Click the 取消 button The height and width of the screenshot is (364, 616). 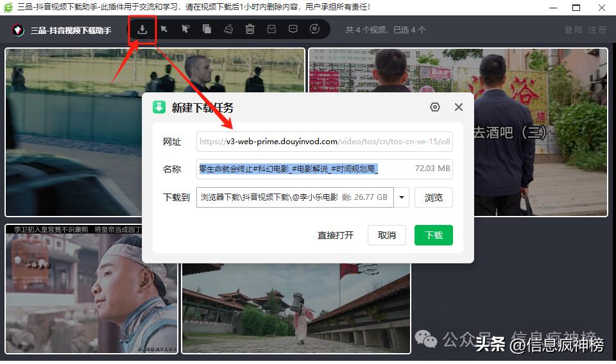point(387,235)
